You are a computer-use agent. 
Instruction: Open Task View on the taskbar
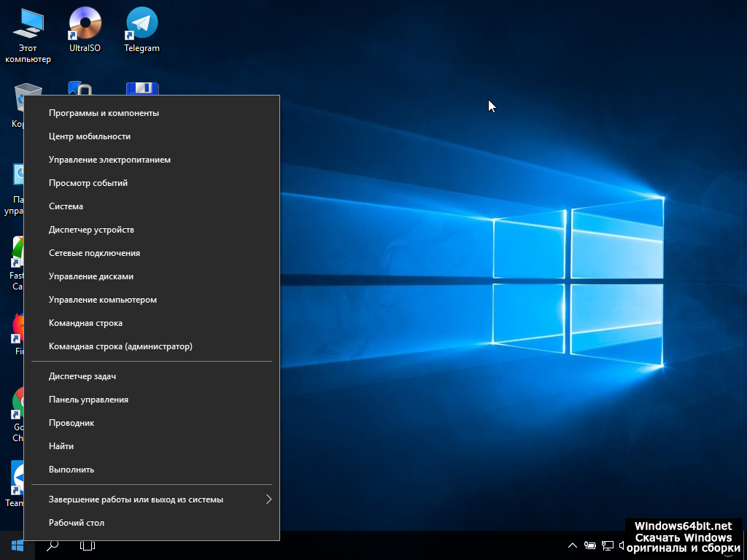point(88,545)
